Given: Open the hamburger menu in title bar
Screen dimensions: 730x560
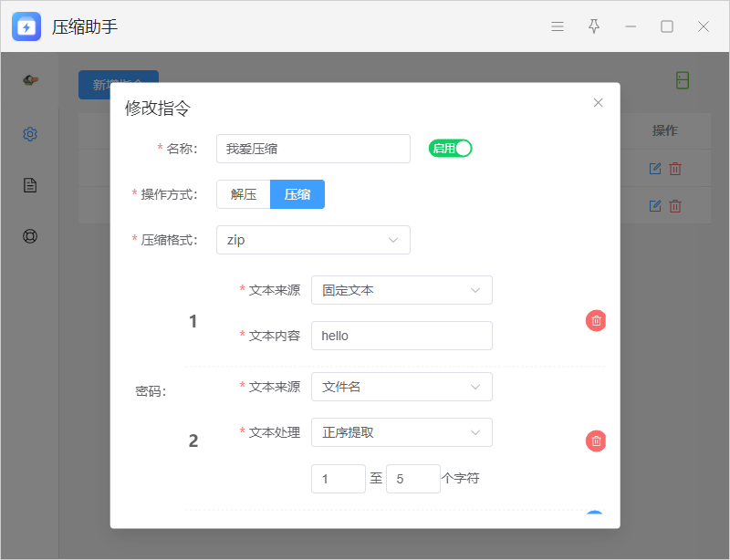Looking at the screenshot, I should click(558, 26).
